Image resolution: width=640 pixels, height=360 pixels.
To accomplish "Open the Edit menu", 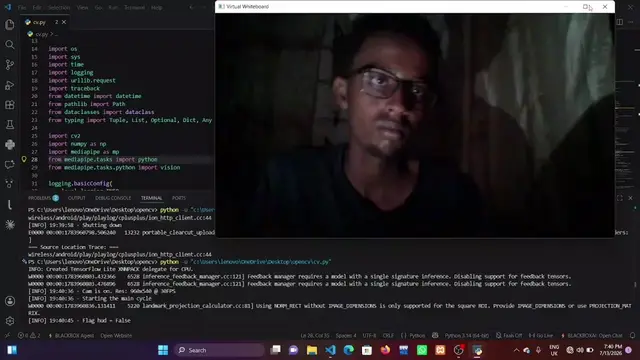I will point(37,7).
